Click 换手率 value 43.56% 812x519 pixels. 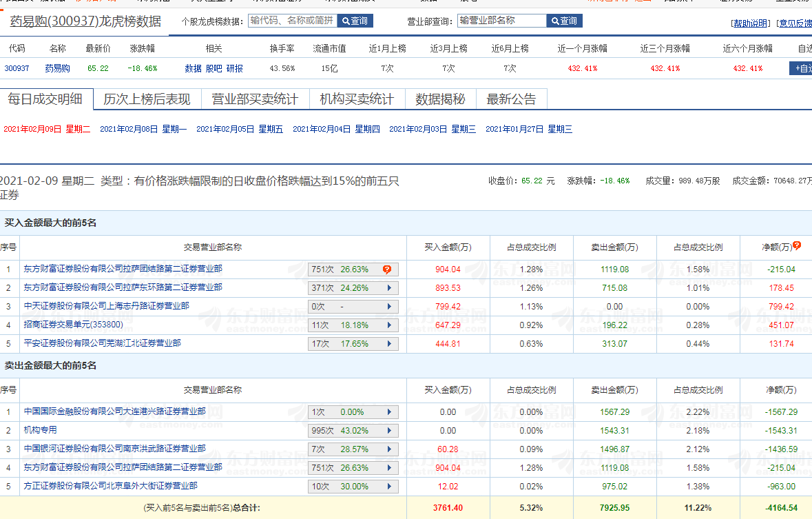(282, 68)
